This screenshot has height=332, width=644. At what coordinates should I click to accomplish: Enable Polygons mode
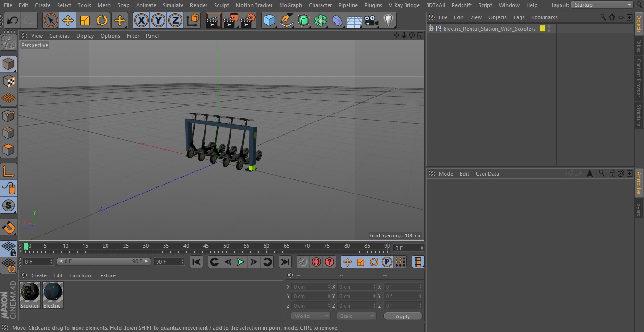pos(8,150)
